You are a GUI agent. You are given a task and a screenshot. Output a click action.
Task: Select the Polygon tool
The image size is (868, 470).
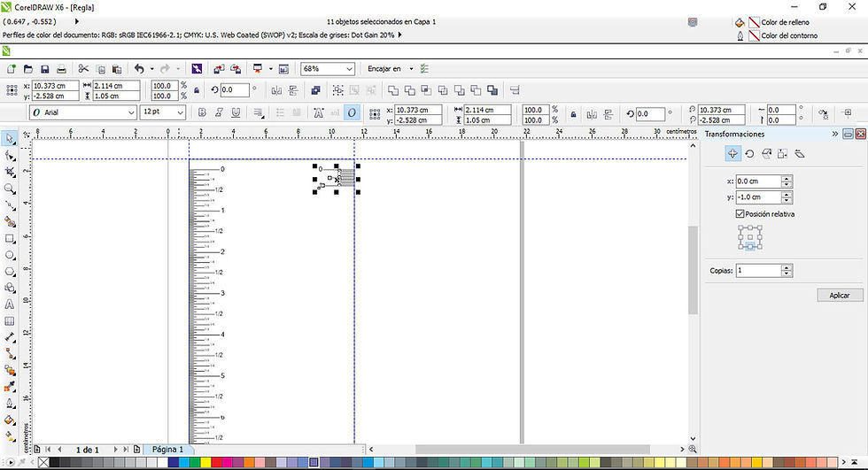[10, 272]
